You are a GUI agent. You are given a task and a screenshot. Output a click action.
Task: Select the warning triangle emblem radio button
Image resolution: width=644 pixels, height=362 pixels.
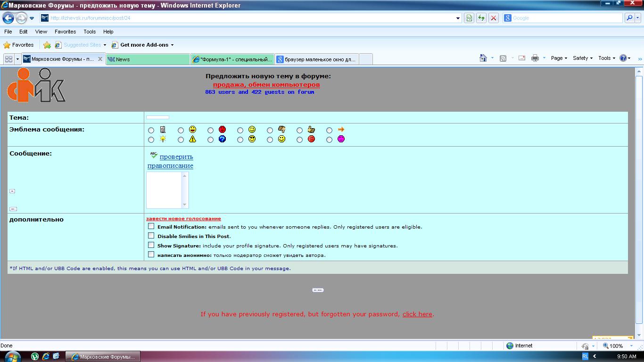181,140
